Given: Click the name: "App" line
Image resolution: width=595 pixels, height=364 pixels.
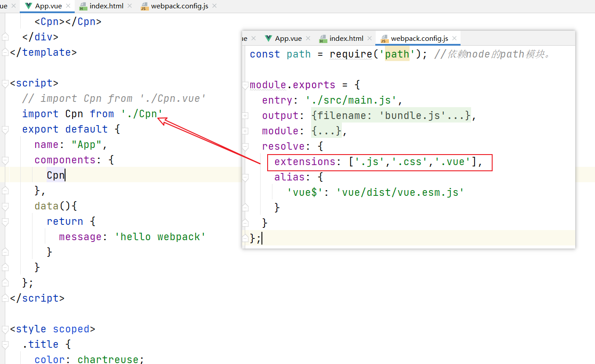Looking at the screenshot, I should pyautogui.click(x=71, y=144).
